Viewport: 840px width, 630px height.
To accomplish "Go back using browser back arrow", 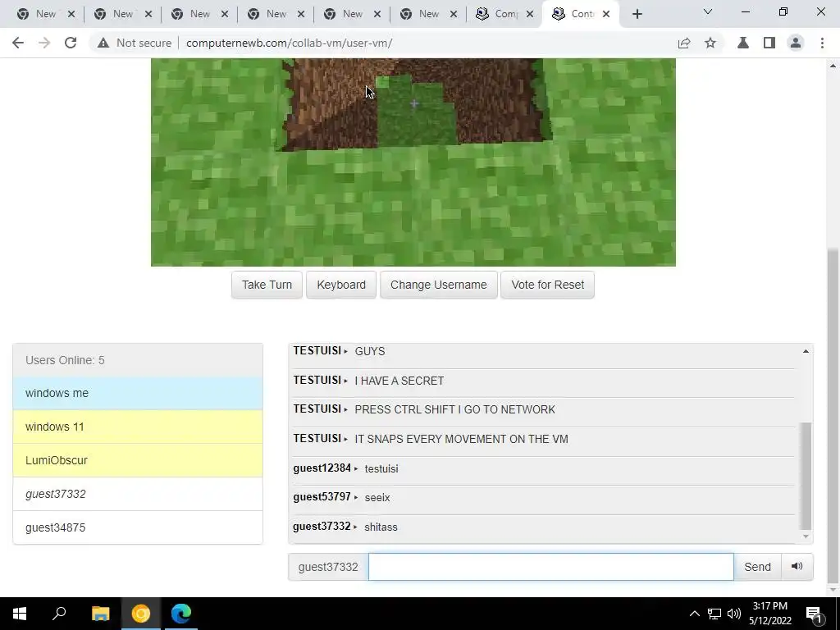I will coord(18,43).
